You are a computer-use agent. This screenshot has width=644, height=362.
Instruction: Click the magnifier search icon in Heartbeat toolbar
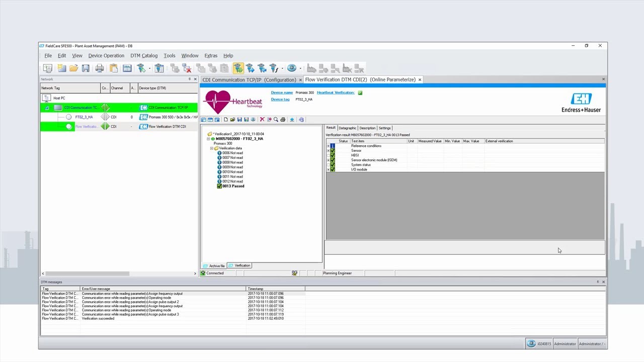tap(276, 120)
